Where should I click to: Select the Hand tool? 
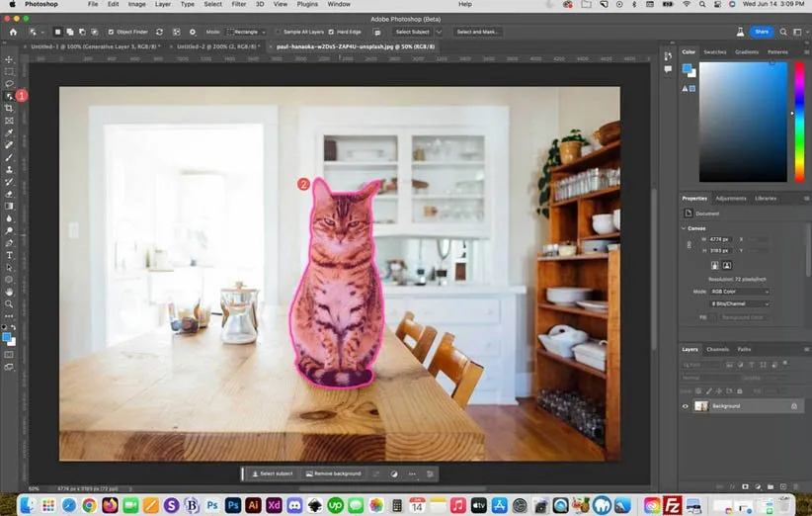pyautogui.click(x=9, y=292)
